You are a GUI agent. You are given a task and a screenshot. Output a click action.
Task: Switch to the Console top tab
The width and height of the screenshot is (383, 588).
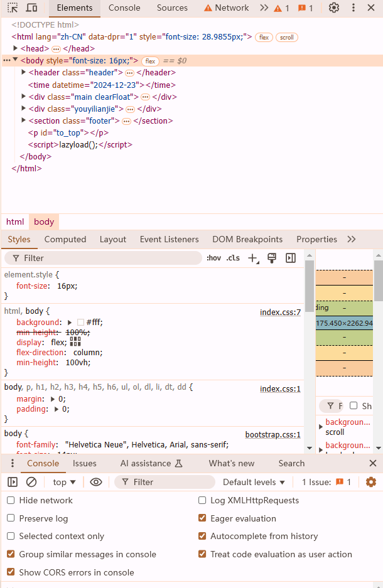pos(124,8)
